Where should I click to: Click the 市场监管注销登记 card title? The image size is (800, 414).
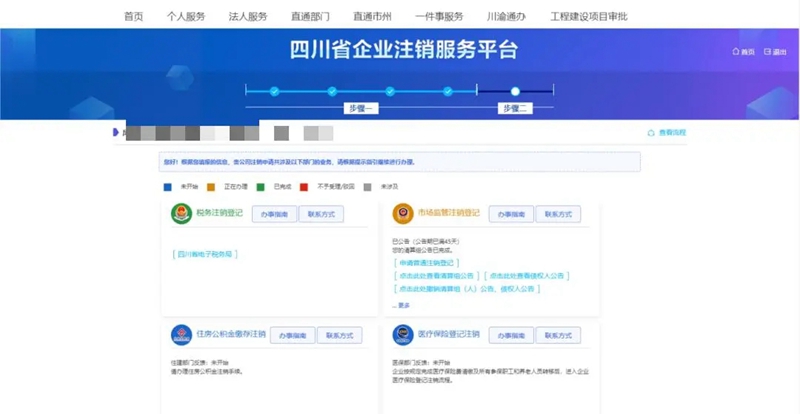449,213
